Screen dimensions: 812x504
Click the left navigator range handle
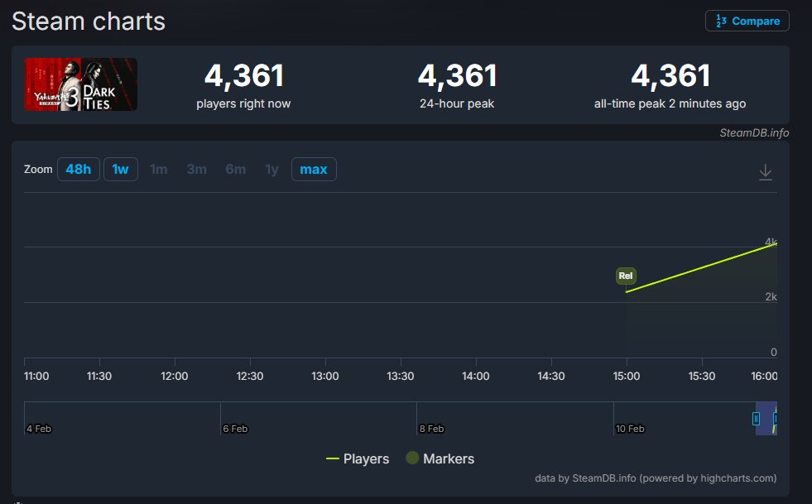(x=756, y=418)
